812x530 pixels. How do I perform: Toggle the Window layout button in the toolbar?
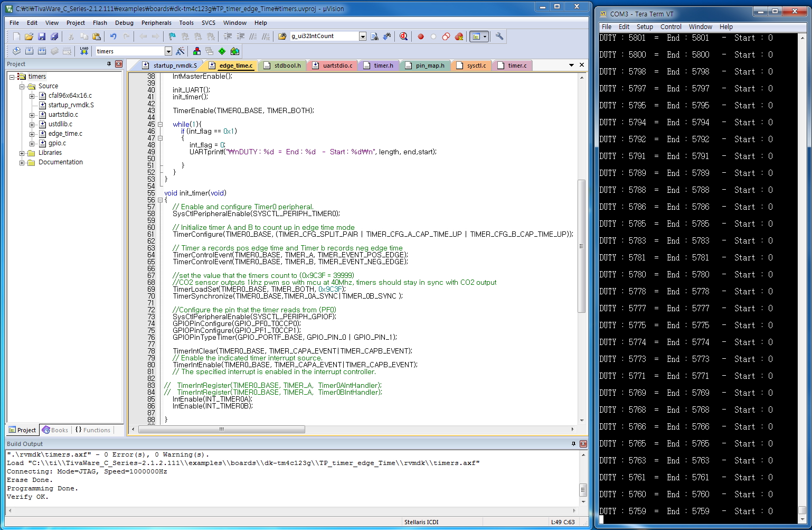[x=479, y=36]
